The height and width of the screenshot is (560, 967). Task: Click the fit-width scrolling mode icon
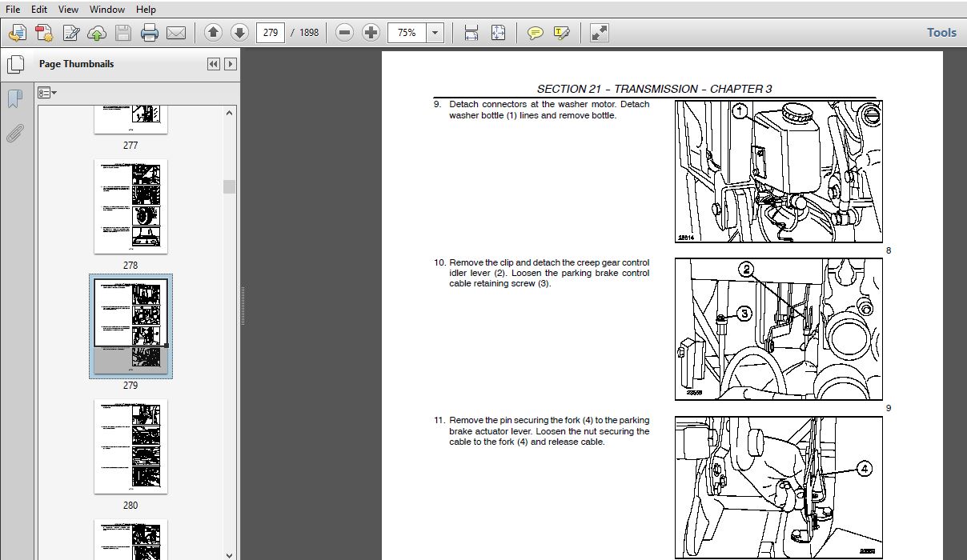pos(471,33)
